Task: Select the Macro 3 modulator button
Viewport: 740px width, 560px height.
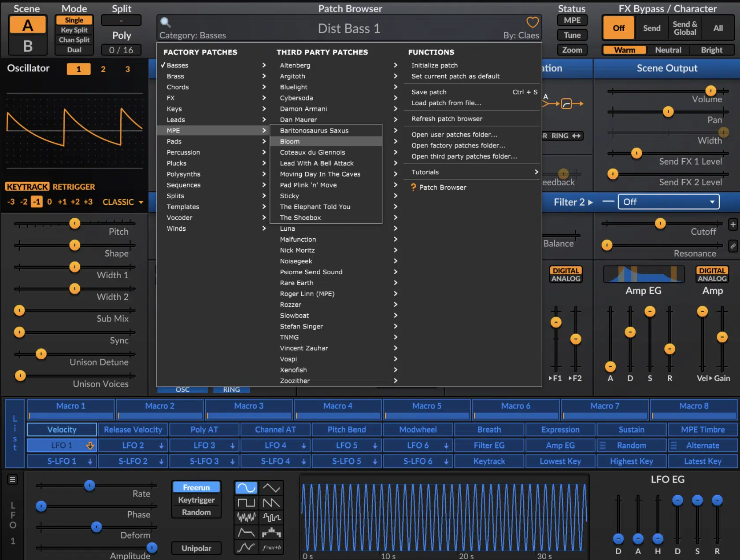Action: (249, 409)
